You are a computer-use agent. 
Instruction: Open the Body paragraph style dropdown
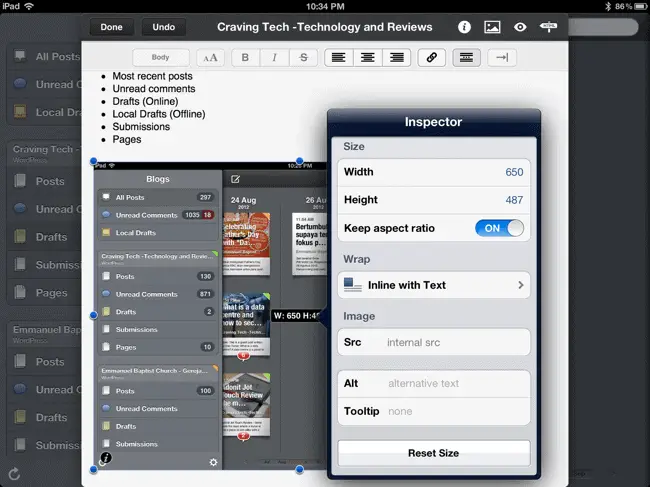coord(161,58)
